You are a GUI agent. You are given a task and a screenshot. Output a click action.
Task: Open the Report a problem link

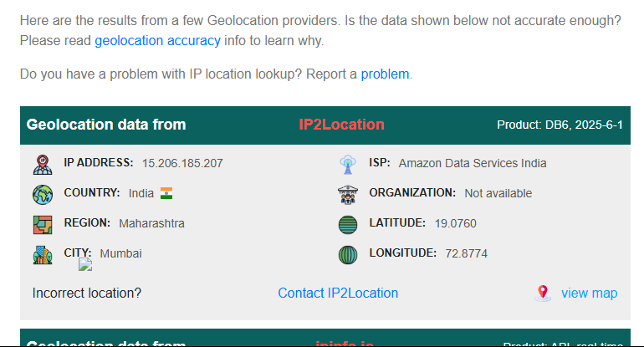[x=385, y=74]
